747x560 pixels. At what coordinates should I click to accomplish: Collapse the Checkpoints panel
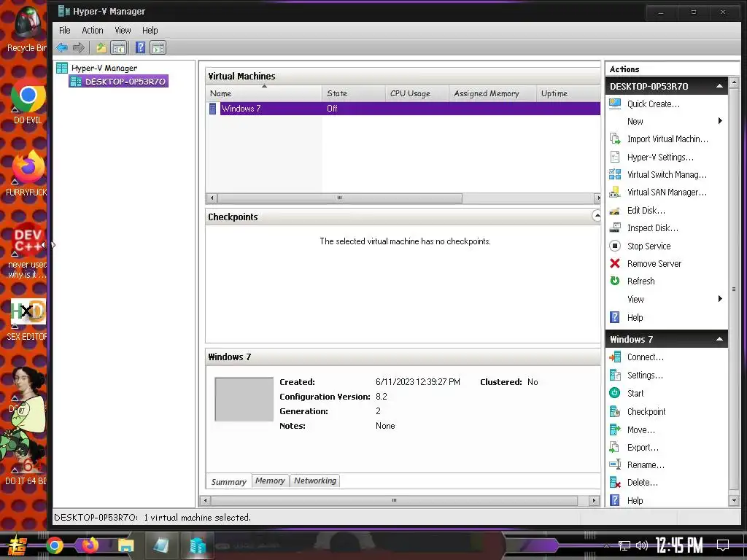point(597,216)
